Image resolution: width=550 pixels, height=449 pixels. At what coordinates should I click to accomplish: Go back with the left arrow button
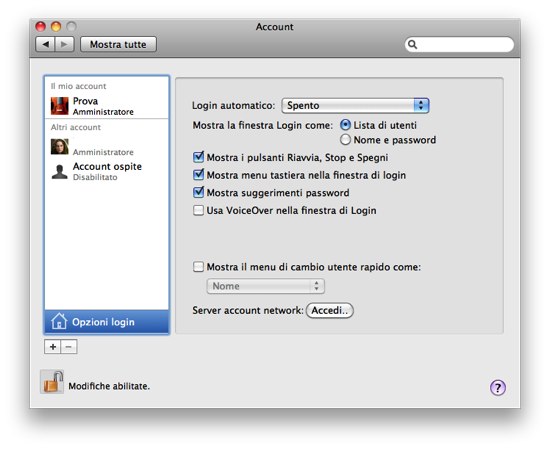[x=45, y=45]
